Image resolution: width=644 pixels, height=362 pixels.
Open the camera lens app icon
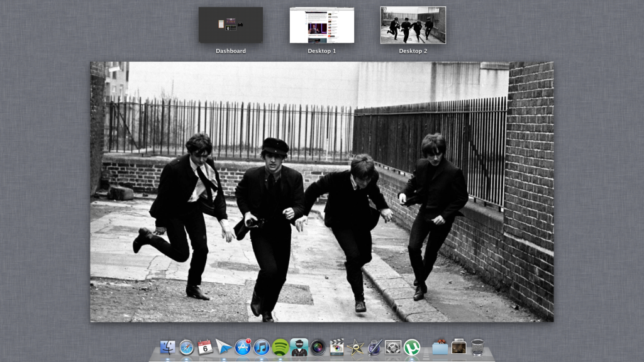(x=318, y=347)
